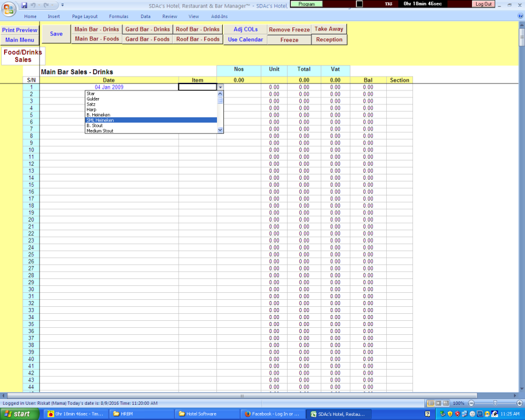The width and height of the screenshot is (525, 420).
Task: Click the zoom slider handle
Action: pyautogui.click(x=495, y=403)
